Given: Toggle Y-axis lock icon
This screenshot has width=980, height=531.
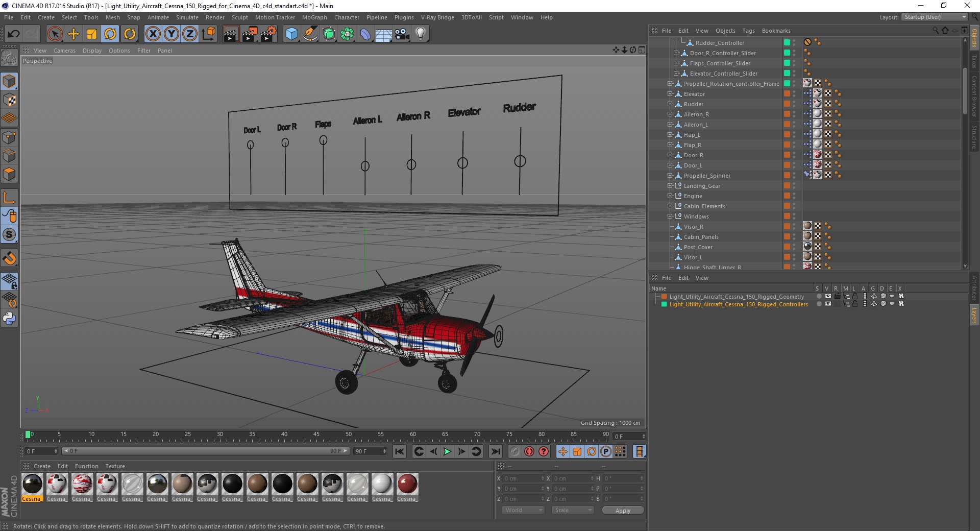Looking at the screenshot, I should 171,34.
